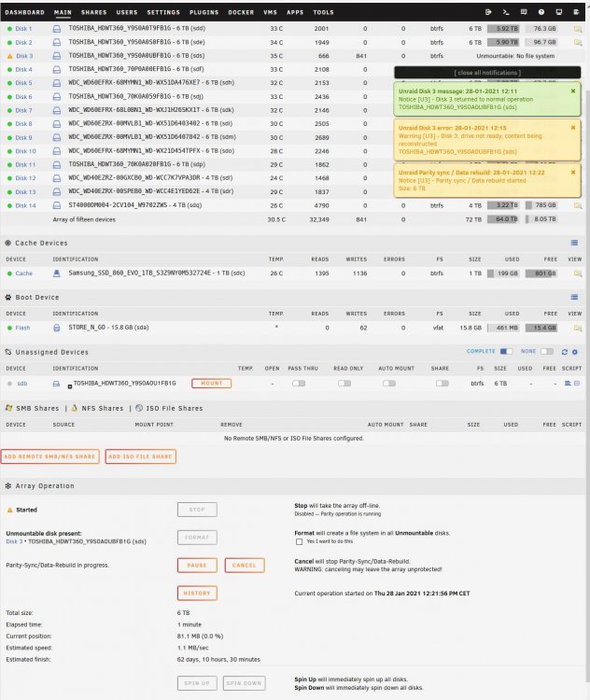Click the drive icon next to Disk 12
590x700 pixels.
click(x=57, y=178)
